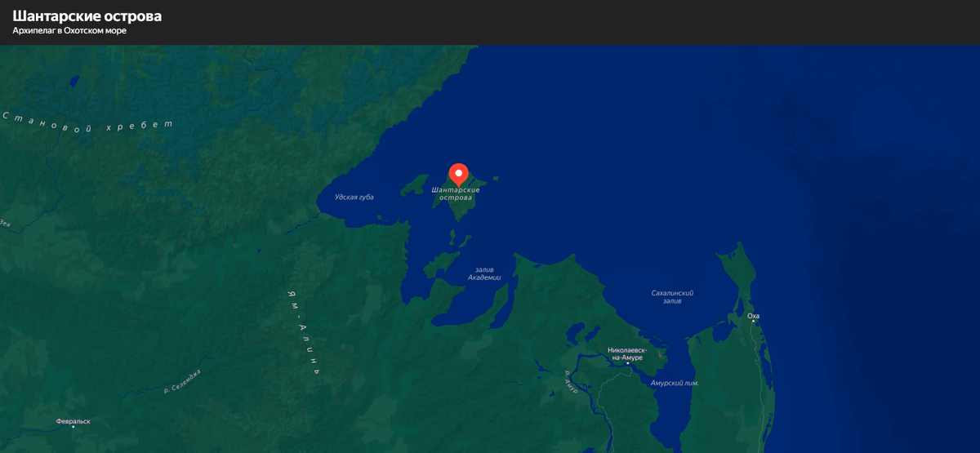Click the 'Февральск' town label
This screenshot has width=980, height=453.
(x=73, y=421)
